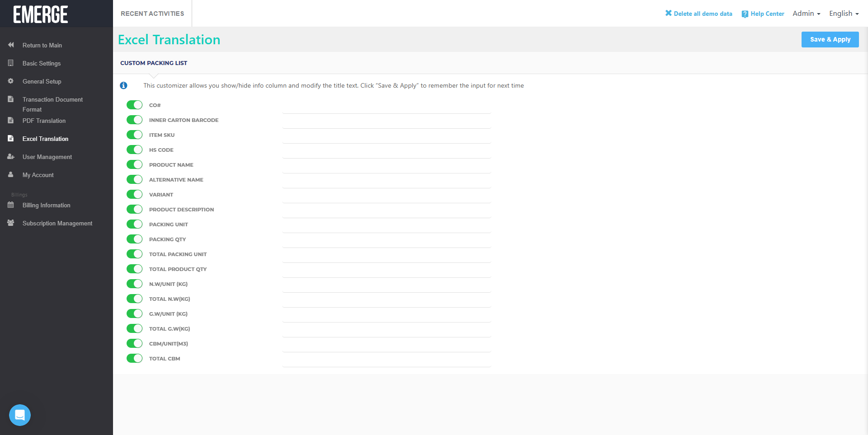Click the General Setup gear icon
Screen dimensions: 868x435
tap(11, 81)
